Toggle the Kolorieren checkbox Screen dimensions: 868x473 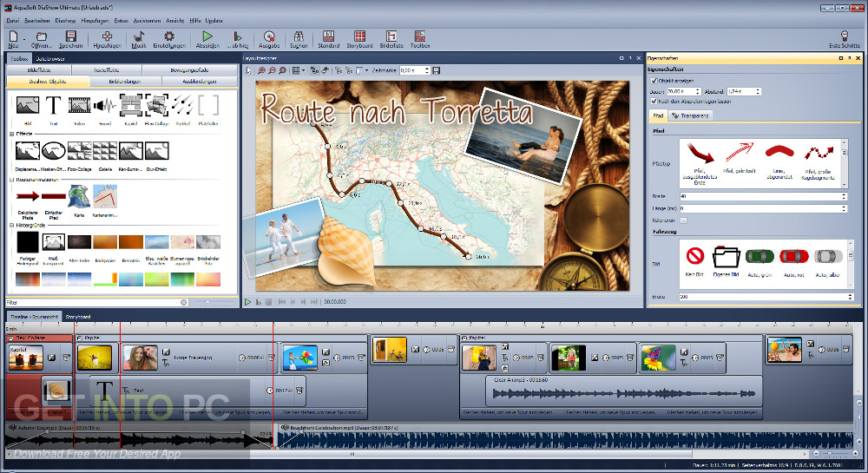click(x=683, y=220)
